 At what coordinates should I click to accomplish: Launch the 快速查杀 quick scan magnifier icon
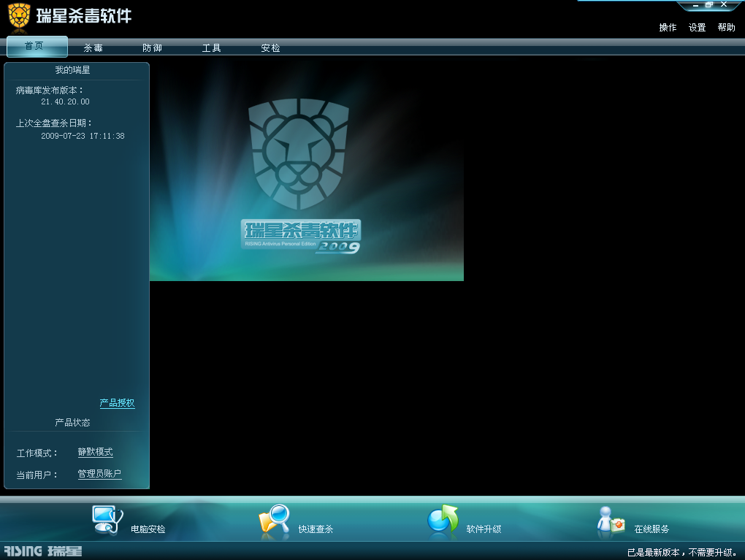point(275,521)
